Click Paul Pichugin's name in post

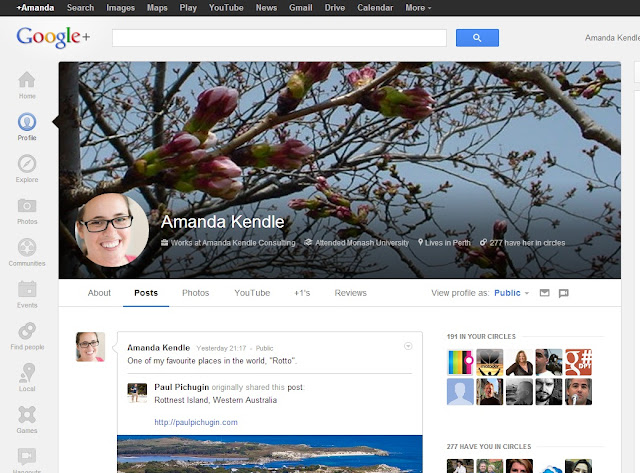[x=182, y=387]
